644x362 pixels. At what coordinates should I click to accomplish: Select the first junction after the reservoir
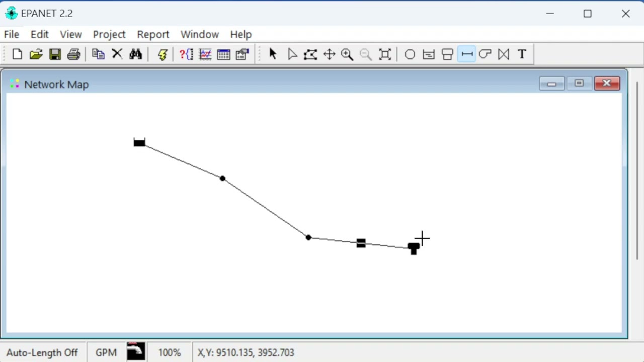tap(222, 178)
